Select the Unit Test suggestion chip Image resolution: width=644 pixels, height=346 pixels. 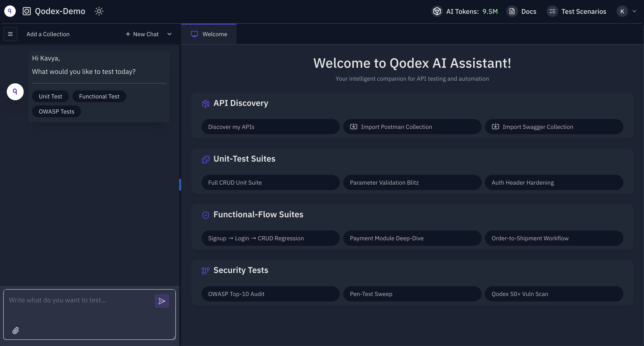pos(50,96)
